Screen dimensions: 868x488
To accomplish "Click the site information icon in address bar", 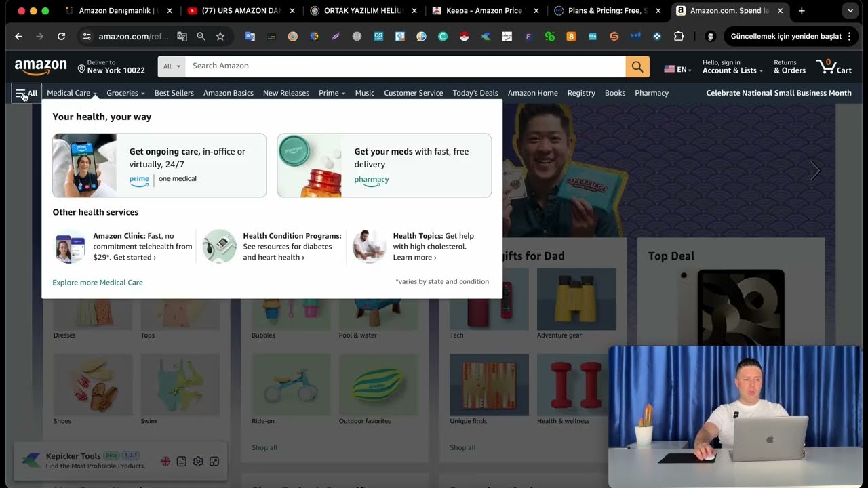I will point(86,36).
